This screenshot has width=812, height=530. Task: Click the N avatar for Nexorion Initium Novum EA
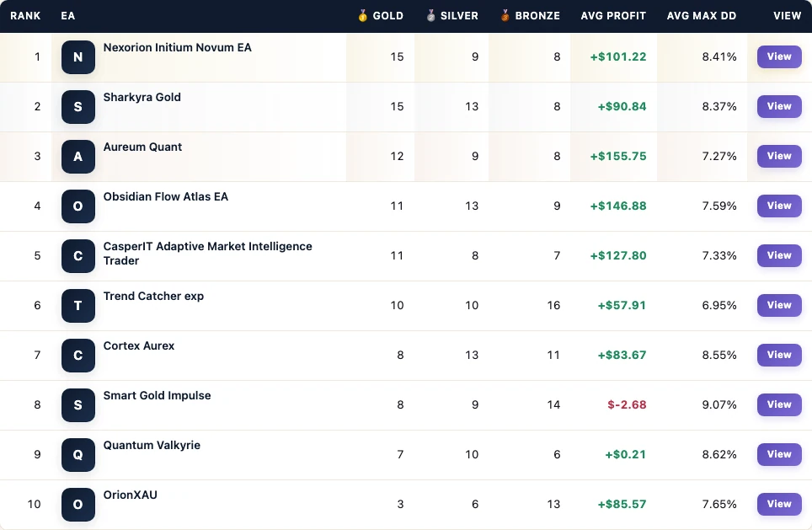pyautogui.click(x=78, y=57)
